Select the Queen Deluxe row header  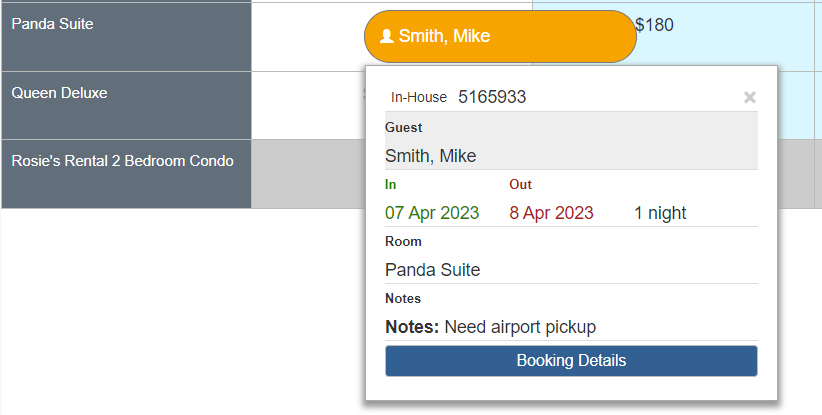[126, 105]
